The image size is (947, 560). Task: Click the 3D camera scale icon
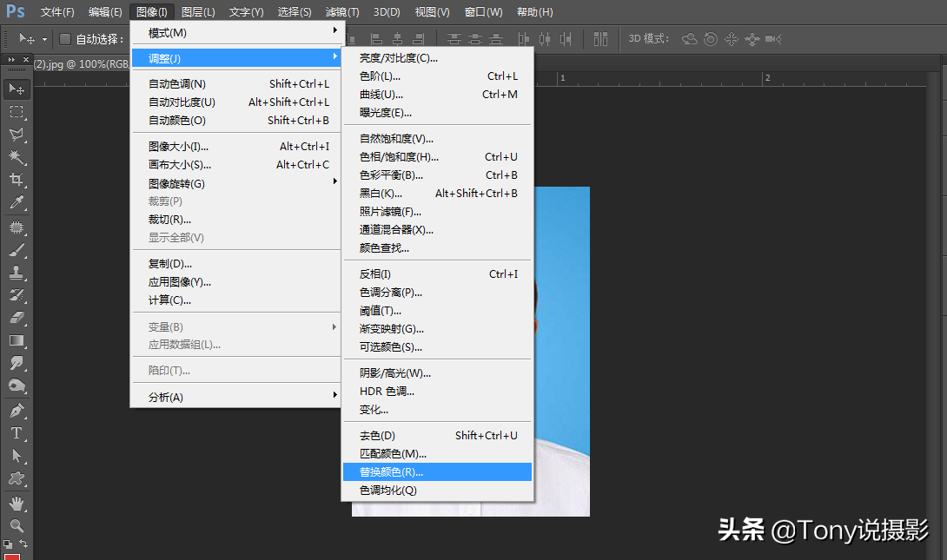tap(773, 39)
